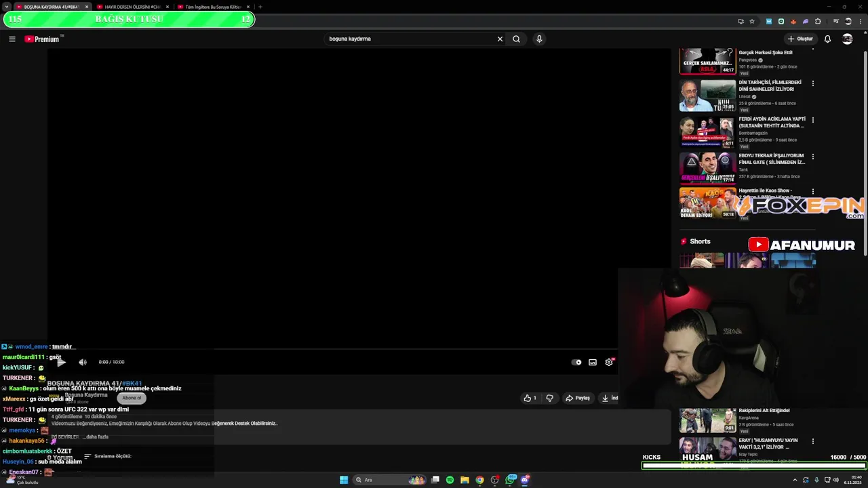The image size is (868, 488).
Task: Run search with magnifier button
Action: pyautogui.click(x=516, y=39)
